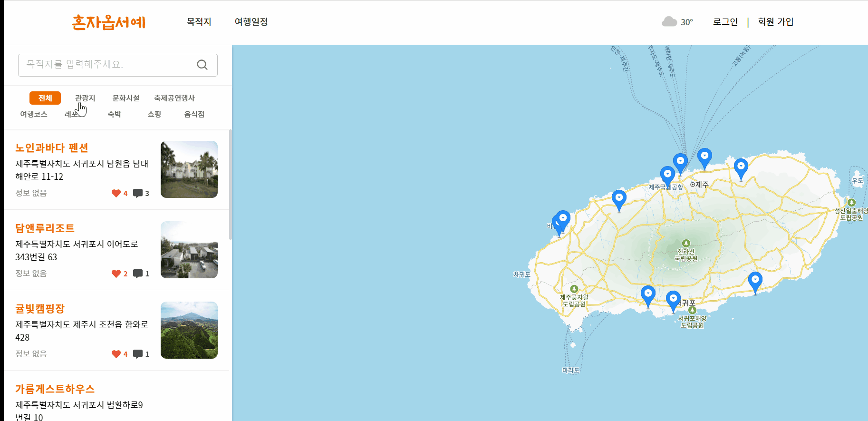Viewport: 868px width, 421px height.
Task: Open the 목적지 menu
Action: (199, 22)
